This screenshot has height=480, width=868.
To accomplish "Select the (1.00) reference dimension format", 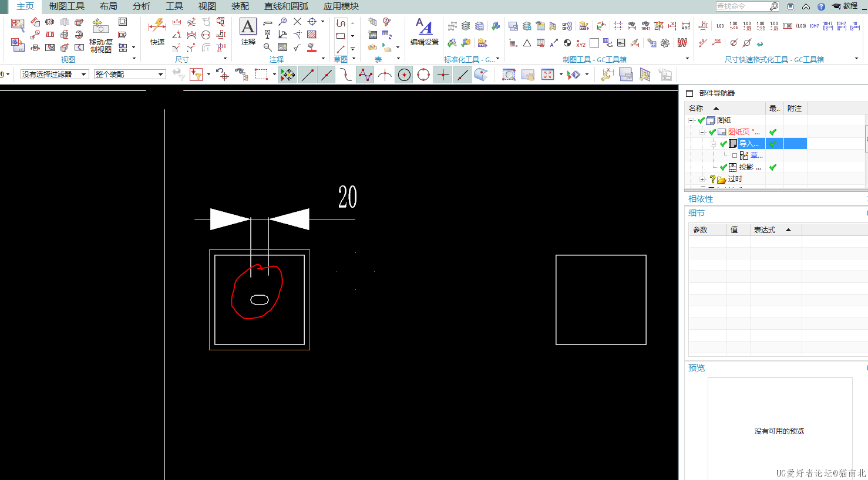I will coord(801,26).
